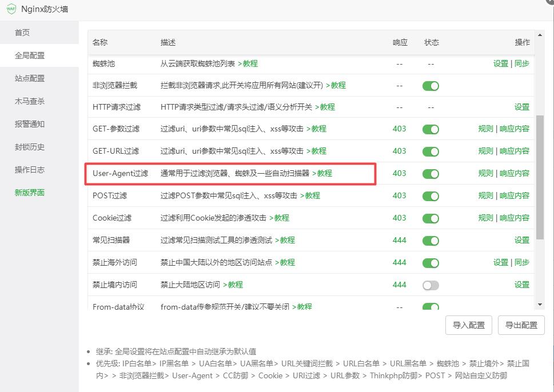
Task: Open 教程 link for 常见扫描器
Action: (285, 240)
